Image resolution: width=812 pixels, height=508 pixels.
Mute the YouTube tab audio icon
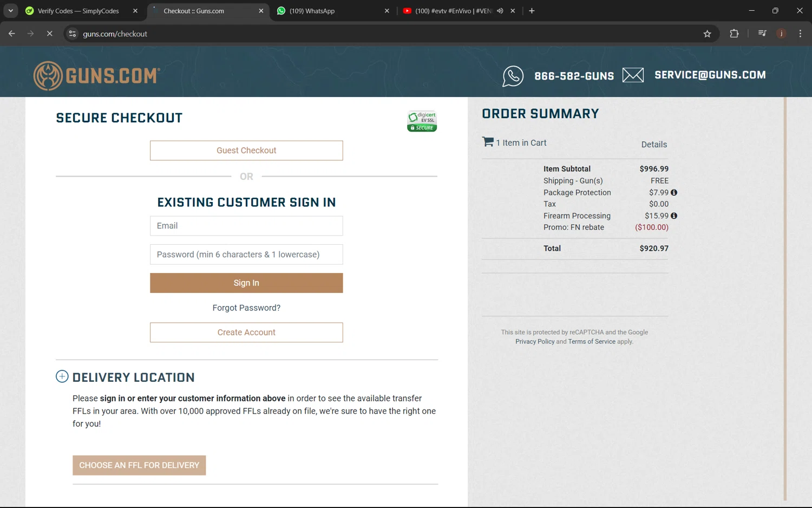coord(500,11)
